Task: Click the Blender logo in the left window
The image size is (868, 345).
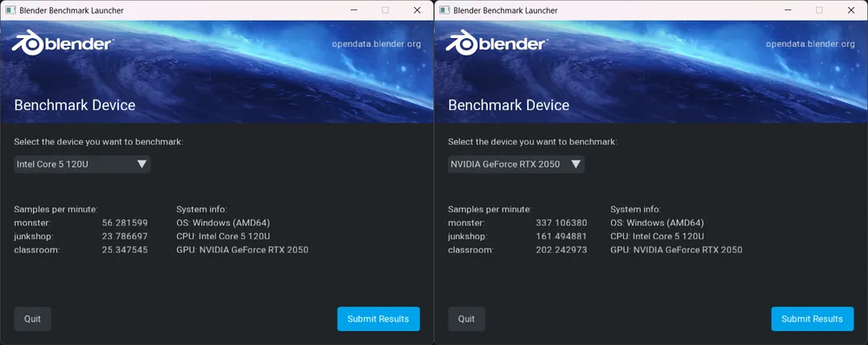Action: point(63,42)
